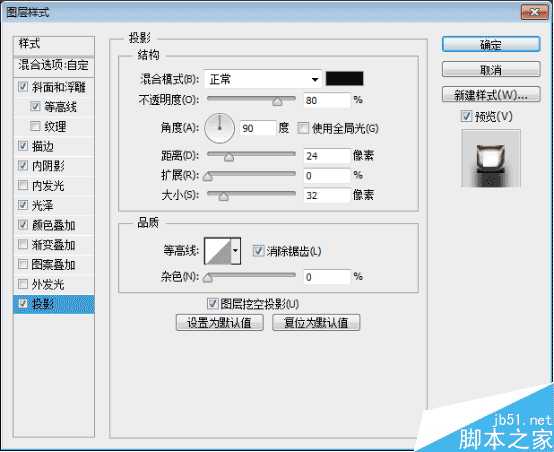Click the 杂色 slider handle
554x452 pixels.
tap(208, 278)
